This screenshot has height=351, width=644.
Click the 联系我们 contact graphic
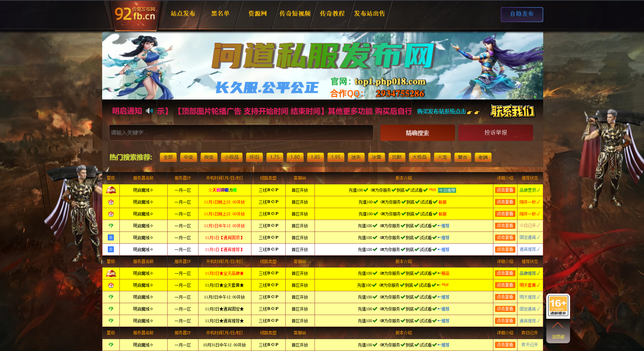[x=512, y=111]
